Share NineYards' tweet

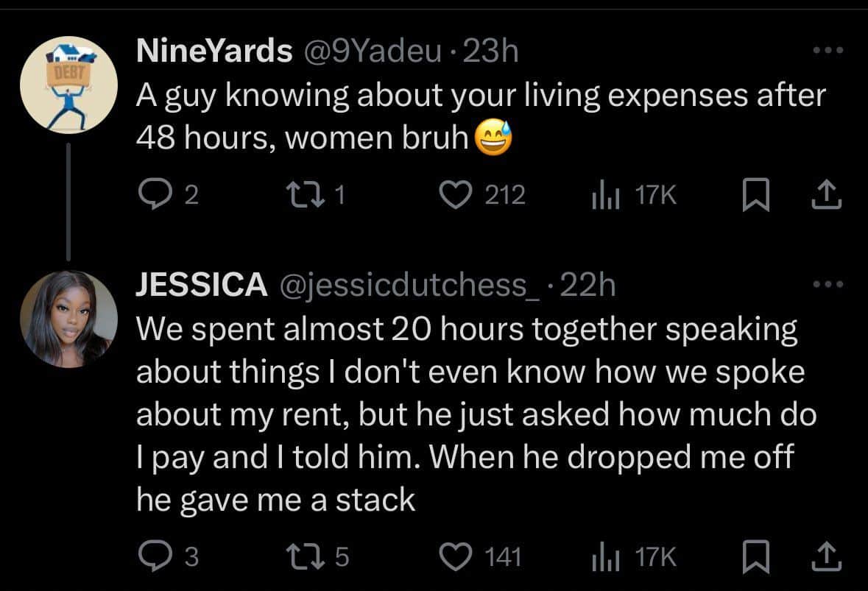point(828,194)
